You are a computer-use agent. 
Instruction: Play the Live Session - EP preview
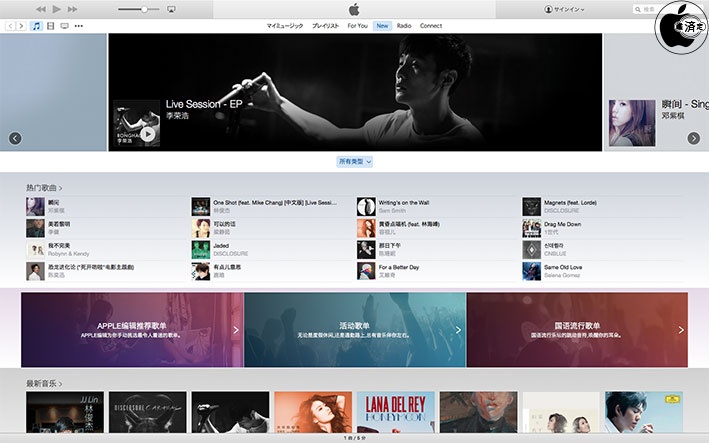(x=147, y=134)
